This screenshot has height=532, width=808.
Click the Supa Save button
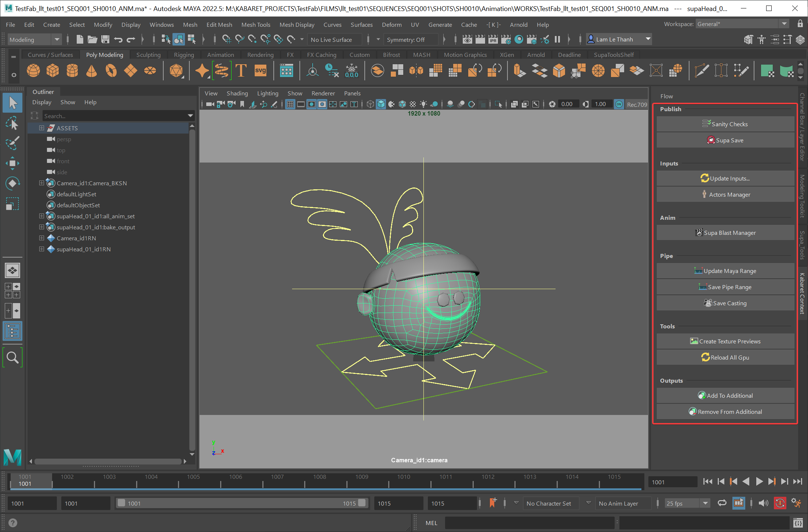point(725,140)
